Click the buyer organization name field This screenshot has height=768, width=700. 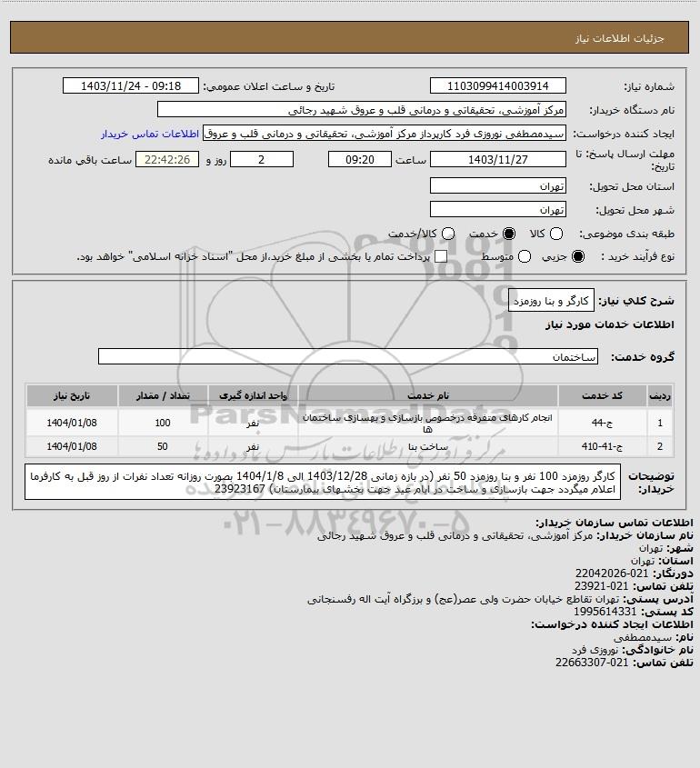click(362, 110)
